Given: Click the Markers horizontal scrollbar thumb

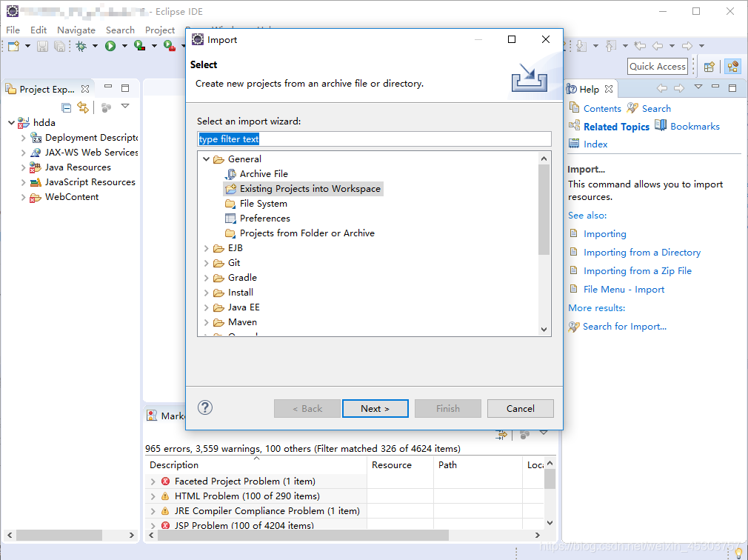Looking at the screenshot, I should [x=303, y=536].
